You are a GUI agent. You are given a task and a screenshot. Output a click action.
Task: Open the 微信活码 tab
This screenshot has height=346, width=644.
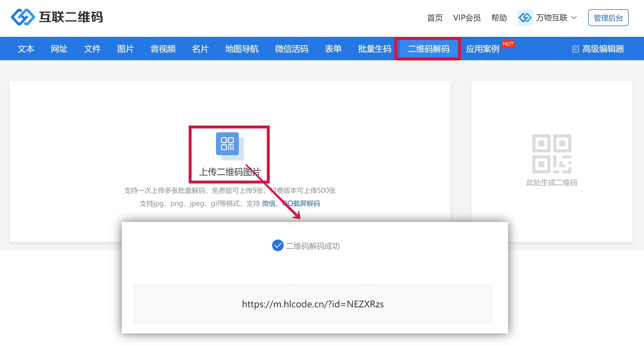pyautogui.click(x=291, y=49)
